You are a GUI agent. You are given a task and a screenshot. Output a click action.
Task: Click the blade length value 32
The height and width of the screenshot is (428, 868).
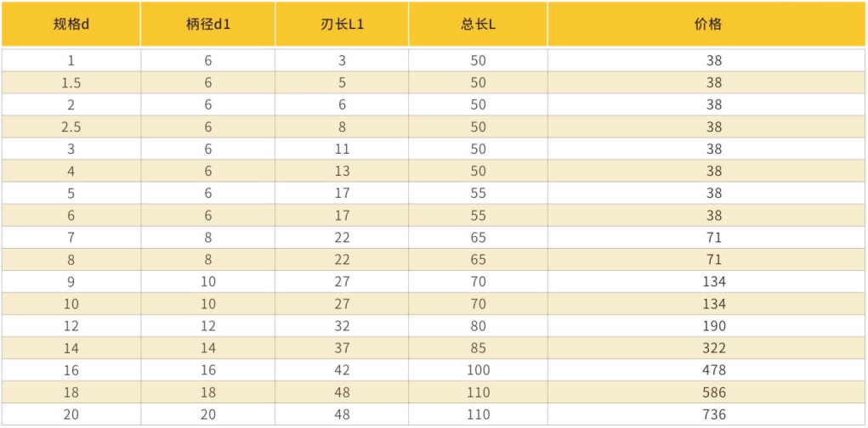[342, 326]
